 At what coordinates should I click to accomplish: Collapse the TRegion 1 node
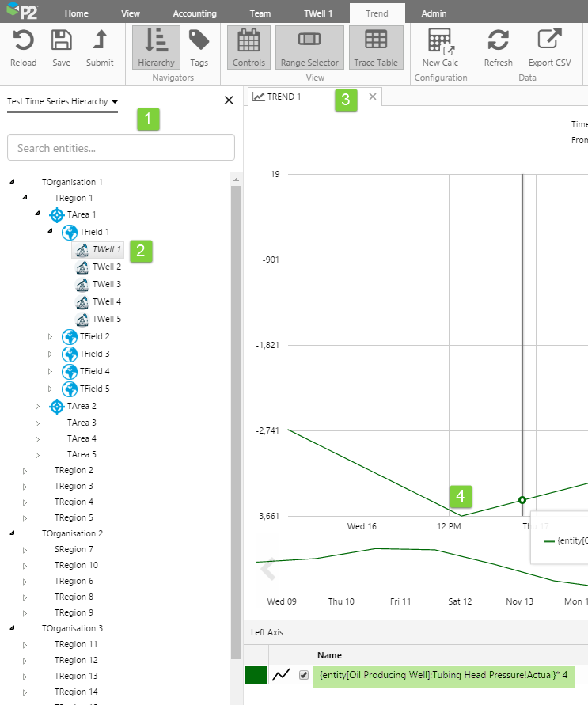coord(25,197)
